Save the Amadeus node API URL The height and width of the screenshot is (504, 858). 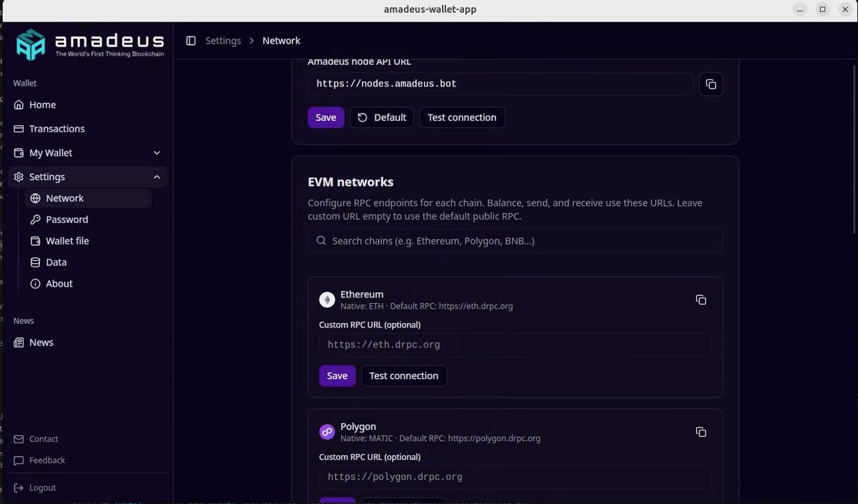[x=326, y=117]
